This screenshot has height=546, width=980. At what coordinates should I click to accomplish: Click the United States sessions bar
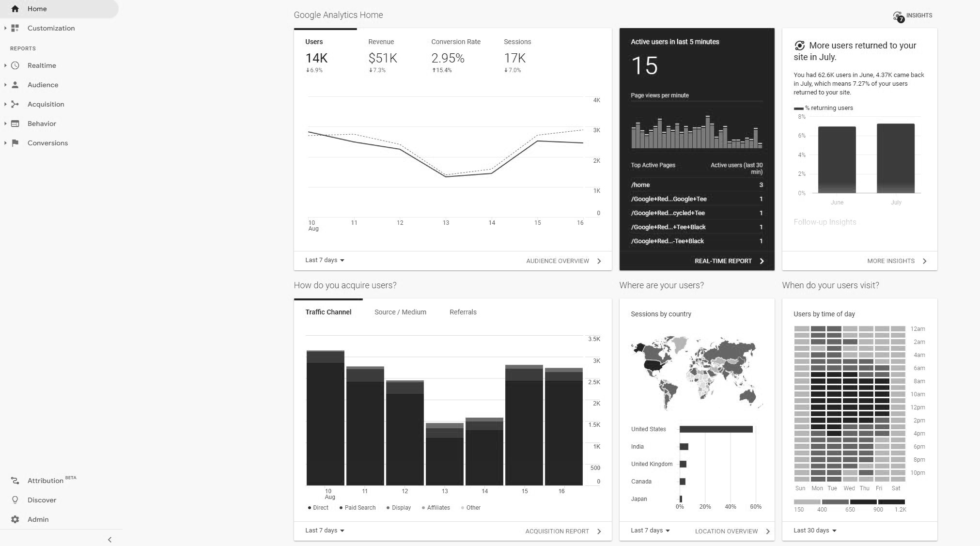pyautogui.click(x=716, y=429)
